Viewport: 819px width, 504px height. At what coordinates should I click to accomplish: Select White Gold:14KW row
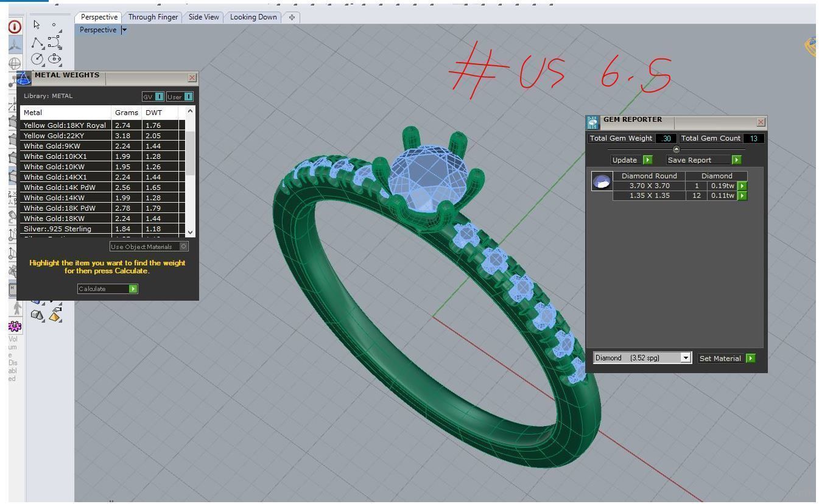pyautogui.click(x=102, y=197)
